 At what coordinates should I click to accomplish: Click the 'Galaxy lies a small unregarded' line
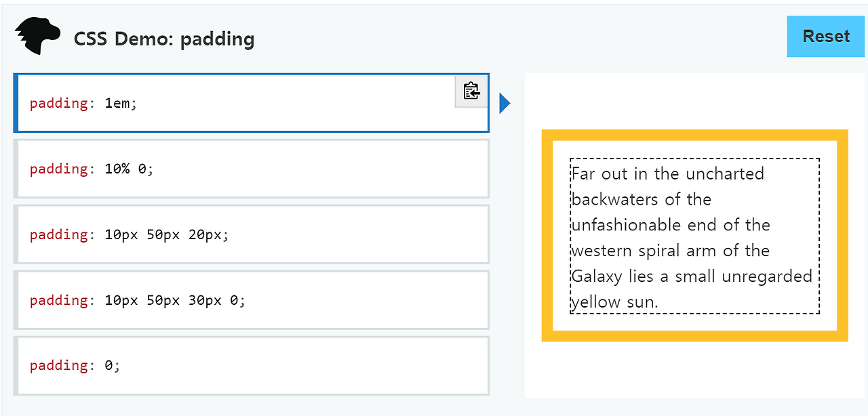coord(692,276)
